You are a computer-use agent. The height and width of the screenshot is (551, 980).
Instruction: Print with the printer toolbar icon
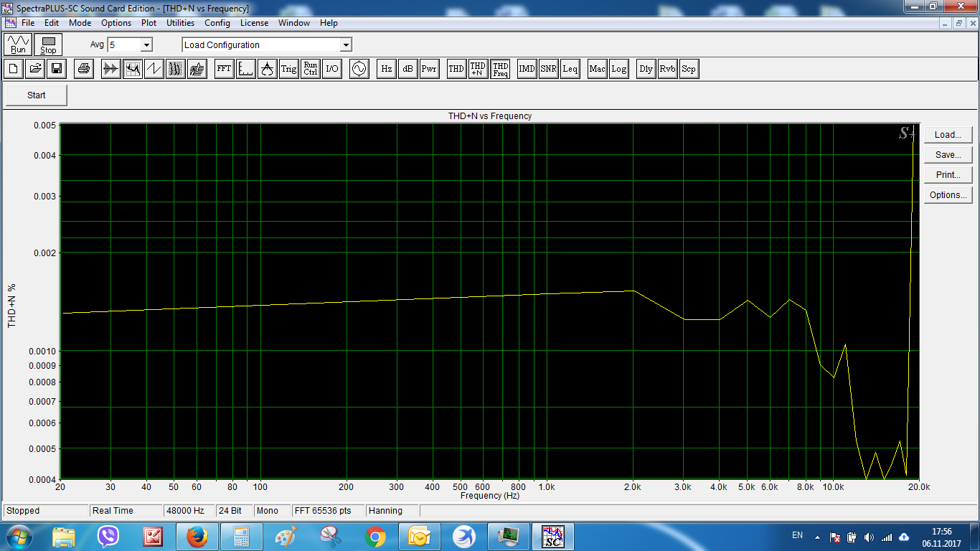tap(84, 69)
